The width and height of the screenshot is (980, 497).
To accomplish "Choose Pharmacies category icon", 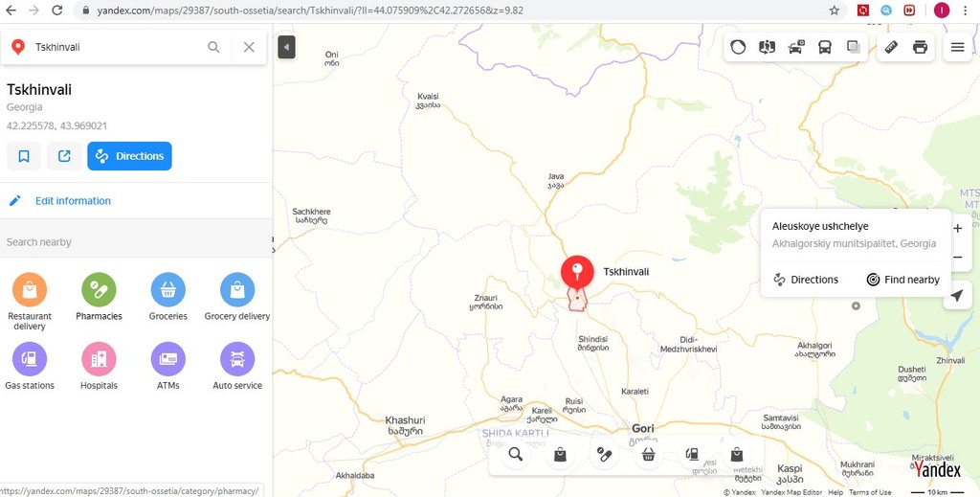I will tap(99, 289).
